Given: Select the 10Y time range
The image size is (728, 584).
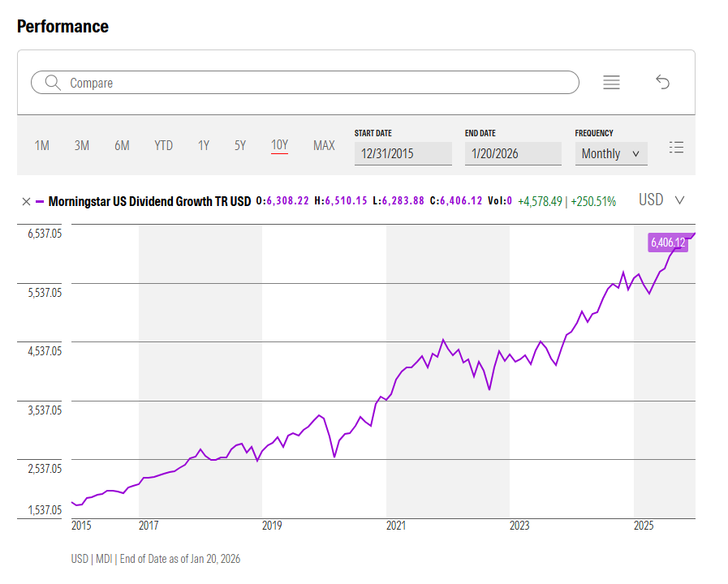Looking at the screenshot, I should [x=279, y=146].
